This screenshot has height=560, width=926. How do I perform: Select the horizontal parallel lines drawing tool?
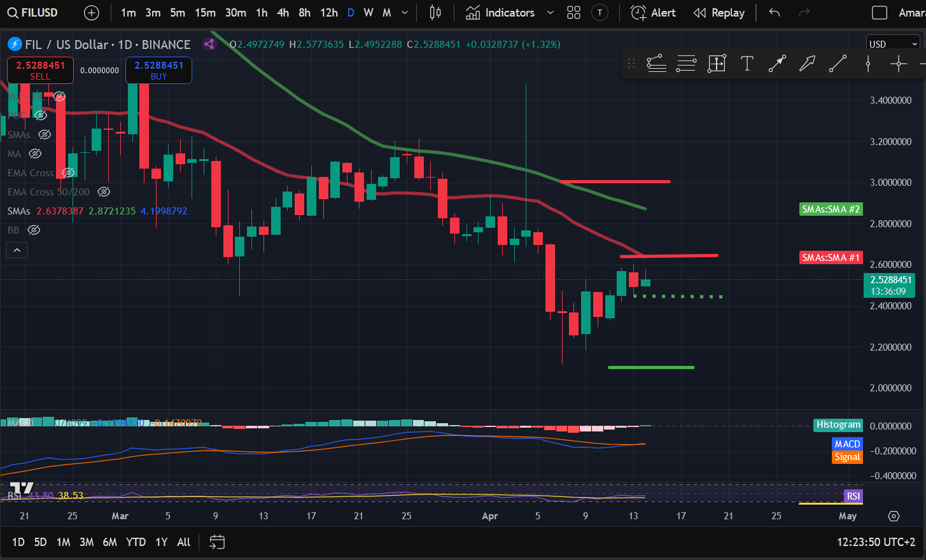[686, 64]
